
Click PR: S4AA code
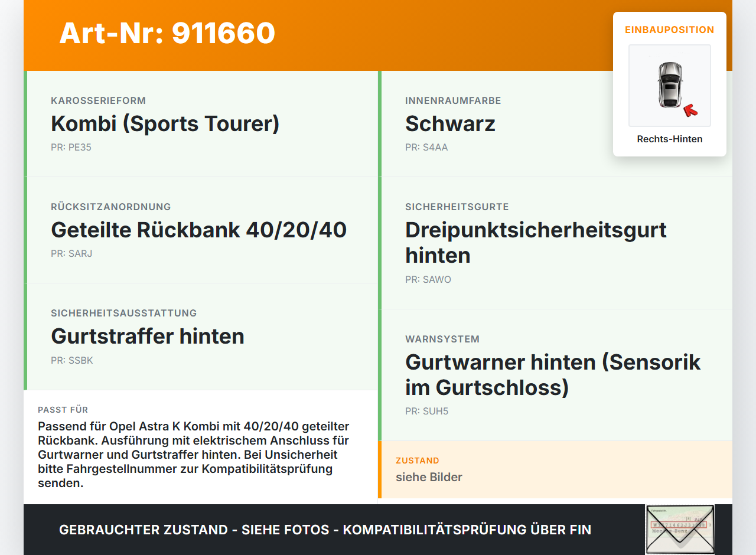click(426, 148)
